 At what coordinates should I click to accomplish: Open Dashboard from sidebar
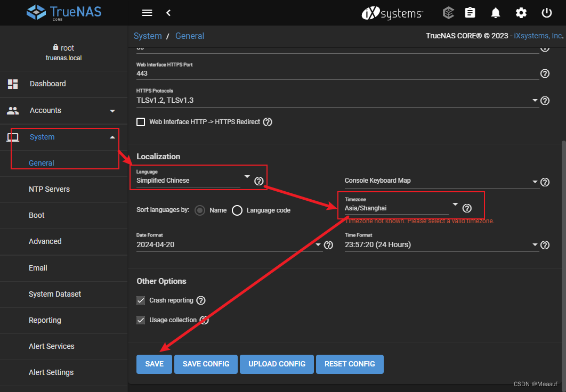click(x=63, y=84)
